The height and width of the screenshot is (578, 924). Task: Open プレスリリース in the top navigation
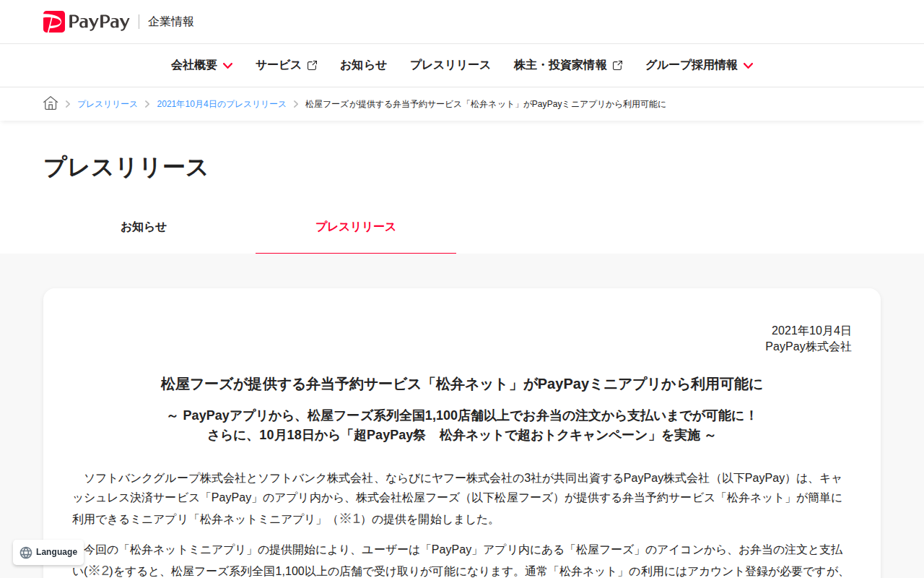450,65
